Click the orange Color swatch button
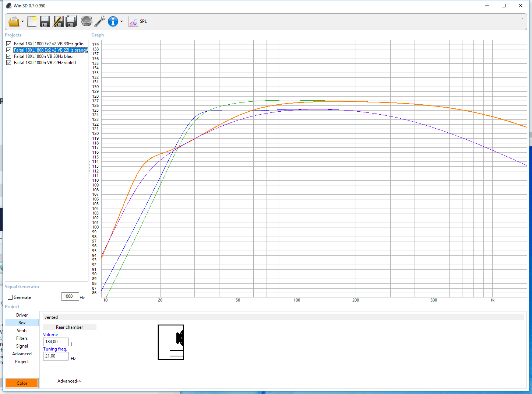Viewport: 532px width, 394px height. click(x=22, y=383)
